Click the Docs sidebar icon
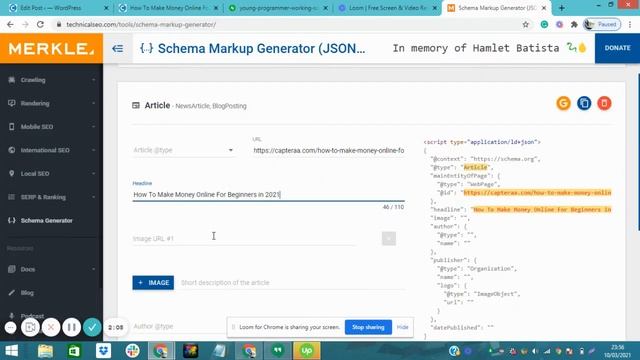Image resolution: width=640 pixels, height=360 pixels. 11,269
